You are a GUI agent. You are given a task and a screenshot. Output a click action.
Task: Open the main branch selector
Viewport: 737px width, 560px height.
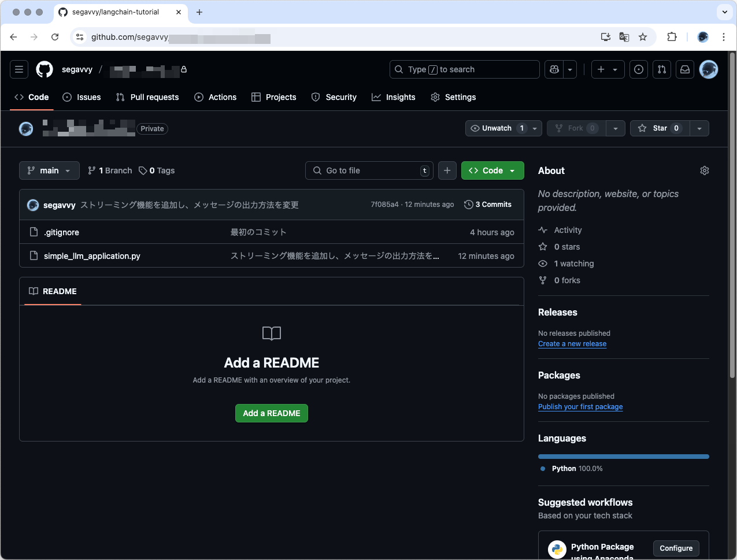(49, 170)
